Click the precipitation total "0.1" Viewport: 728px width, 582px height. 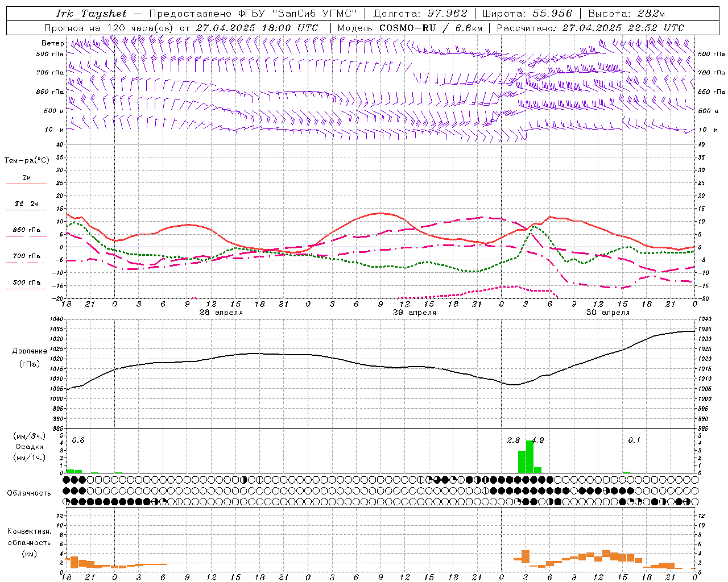(x=634, y=440)
